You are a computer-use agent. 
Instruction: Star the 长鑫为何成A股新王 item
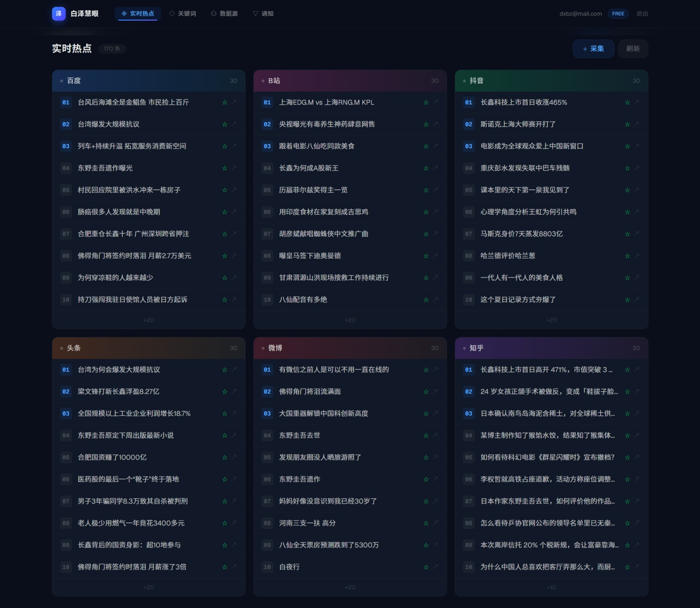point(426,168)
